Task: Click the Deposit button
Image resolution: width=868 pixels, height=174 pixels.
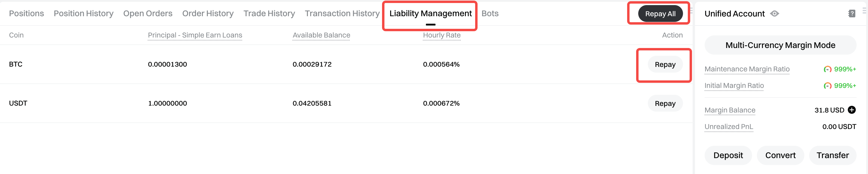Action: (x=728, y=155)
